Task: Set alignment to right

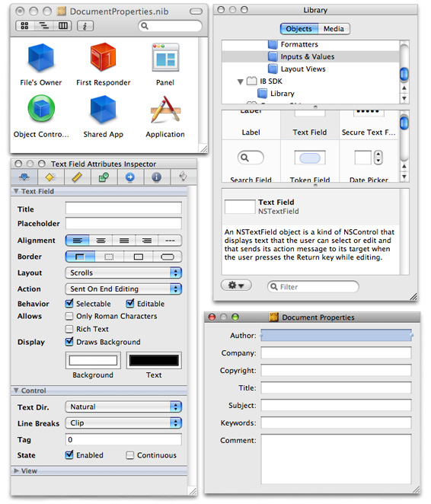Action: [x=147, y=241]
